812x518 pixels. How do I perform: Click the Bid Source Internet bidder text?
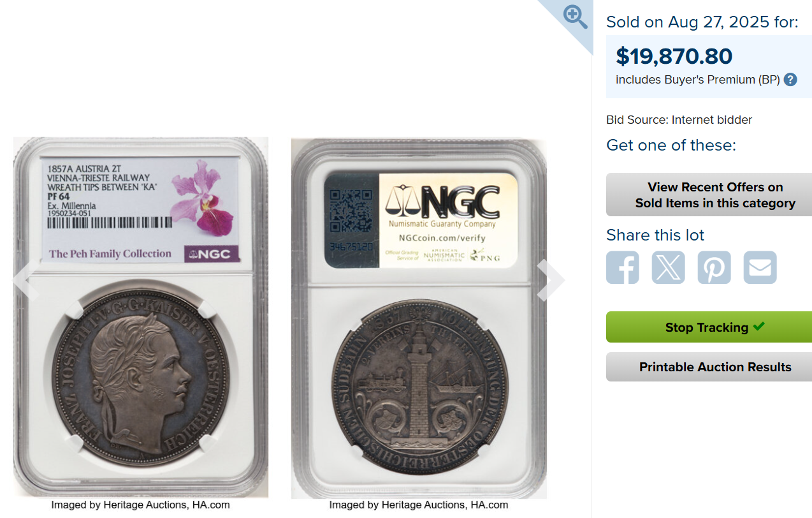click(679, 120)
